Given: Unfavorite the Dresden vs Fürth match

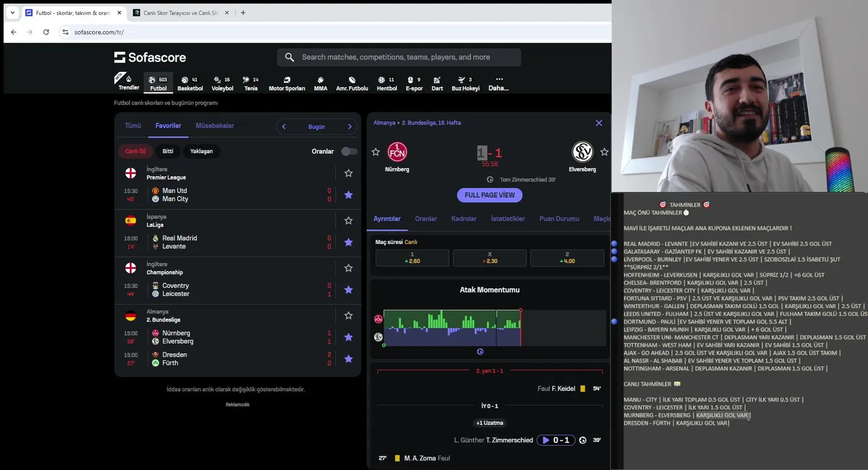Looking at the screenshot, I should [348, 359].
